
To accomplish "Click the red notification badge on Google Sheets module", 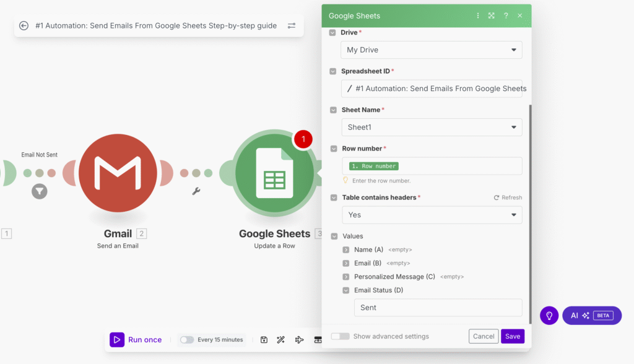I will (x=303, y=139).
